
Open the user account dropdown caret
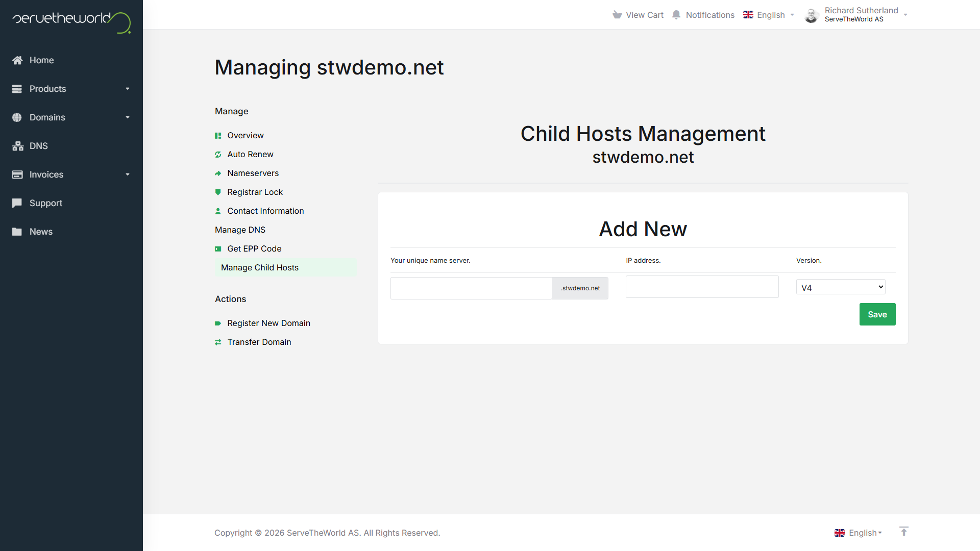pos(905,15)
